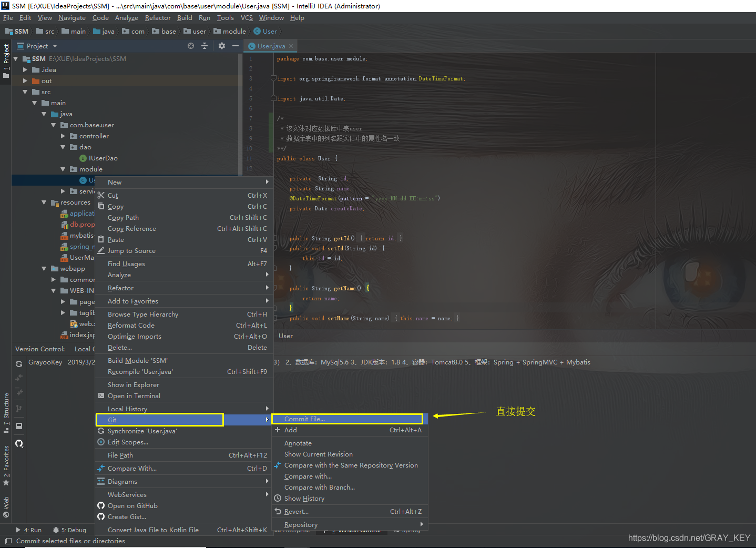Screen dimensions: 756x548
Task: Refresh the Version Control log
Action: (19, 363)
